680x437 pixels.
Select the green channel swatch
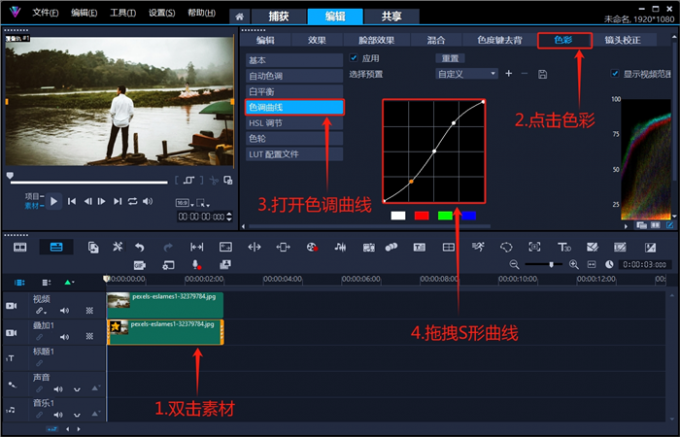pyautogui.click(x=445, y=215)
